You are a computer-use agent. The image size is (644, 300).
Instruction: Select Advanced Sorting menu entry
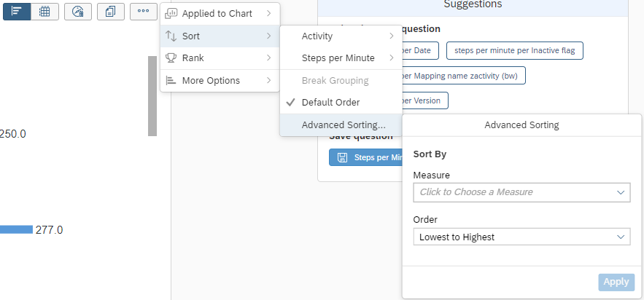(x=343, y=125)
